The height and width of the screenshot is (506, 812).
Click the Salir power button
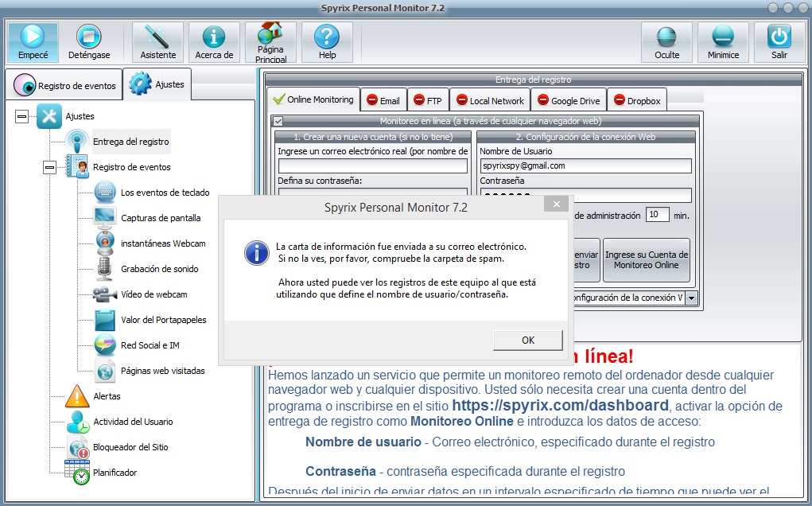[779, 42]
